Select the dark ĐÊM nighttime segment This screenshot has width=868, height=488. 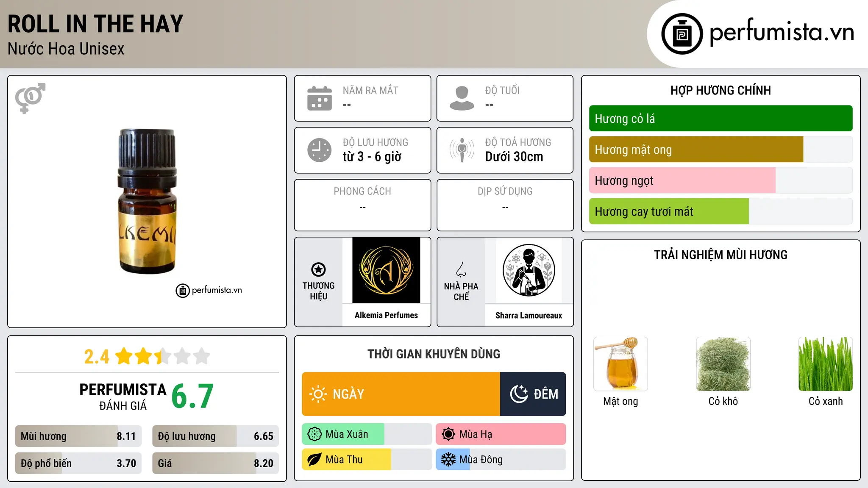pyautogui.click(x=533, y=394)
